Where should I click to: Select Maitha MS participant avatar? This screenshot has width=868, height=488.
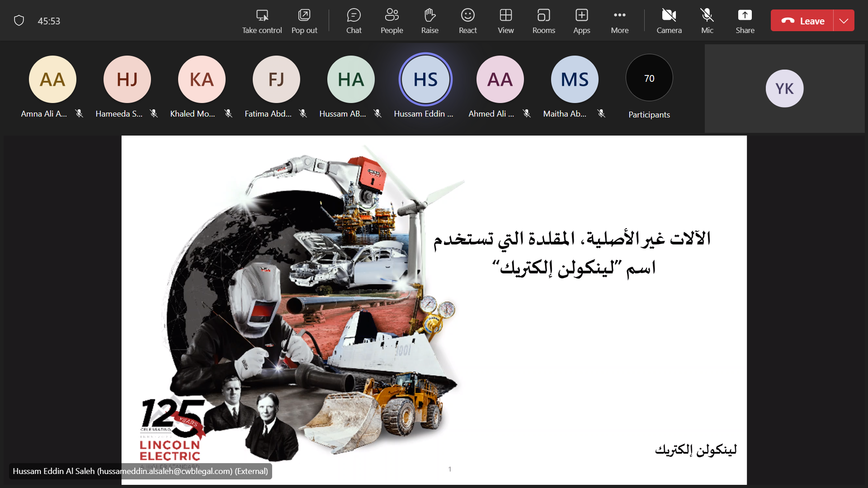[574, 80]
